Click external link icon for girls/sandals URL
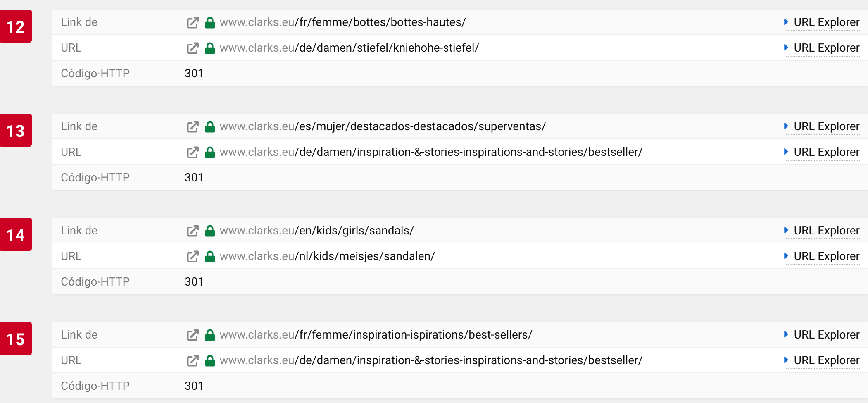 click(x=193, y=231)
